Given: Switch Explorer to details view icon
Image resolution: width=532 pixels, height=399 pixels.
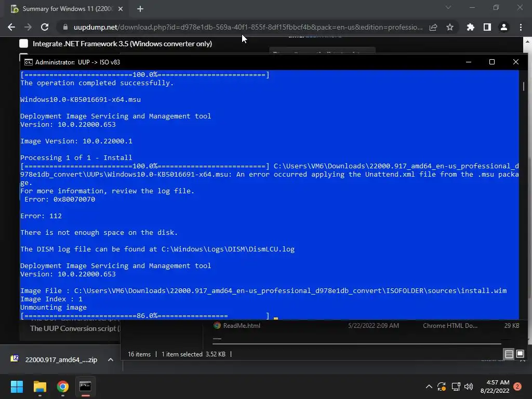Looking at the screenshot, I should pos(509,354).
